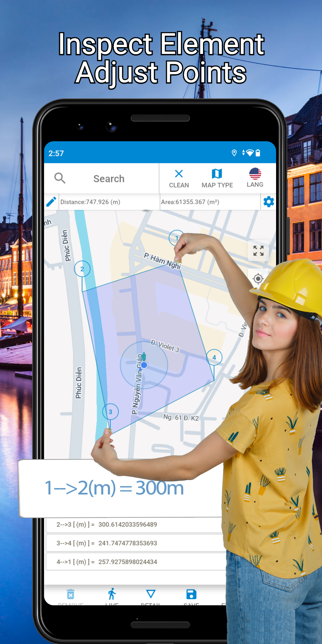The width and height of the screenshot is (322, 644).
Task: Tap the my-location crosshair button
Action: [x=258, y=279]
